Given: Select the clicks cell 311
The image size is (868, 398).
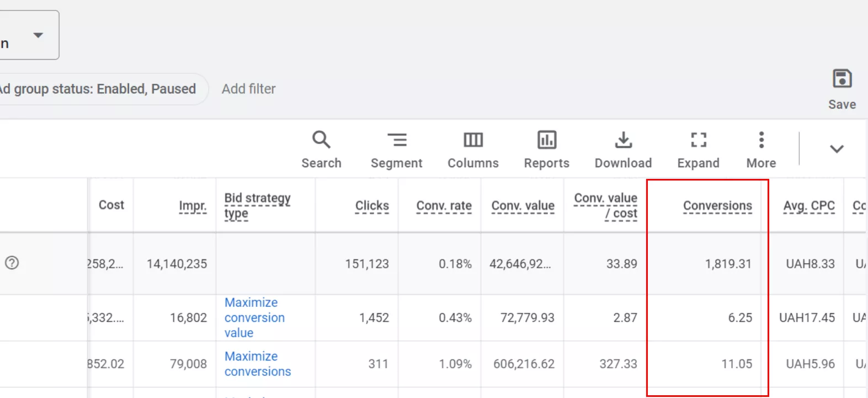Looking at the screenshot, I should coord(378,364).
